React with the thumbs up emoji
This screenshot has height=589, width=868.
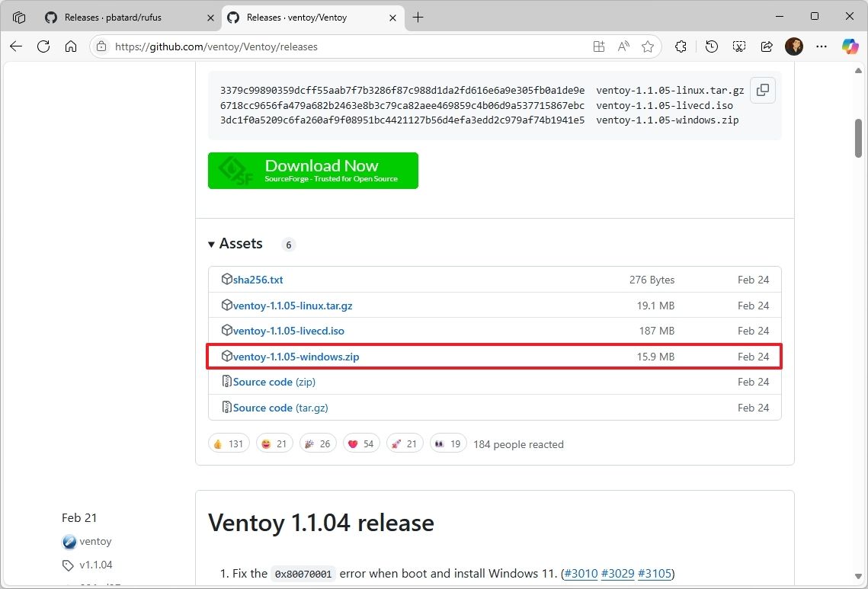coord(229,443)
